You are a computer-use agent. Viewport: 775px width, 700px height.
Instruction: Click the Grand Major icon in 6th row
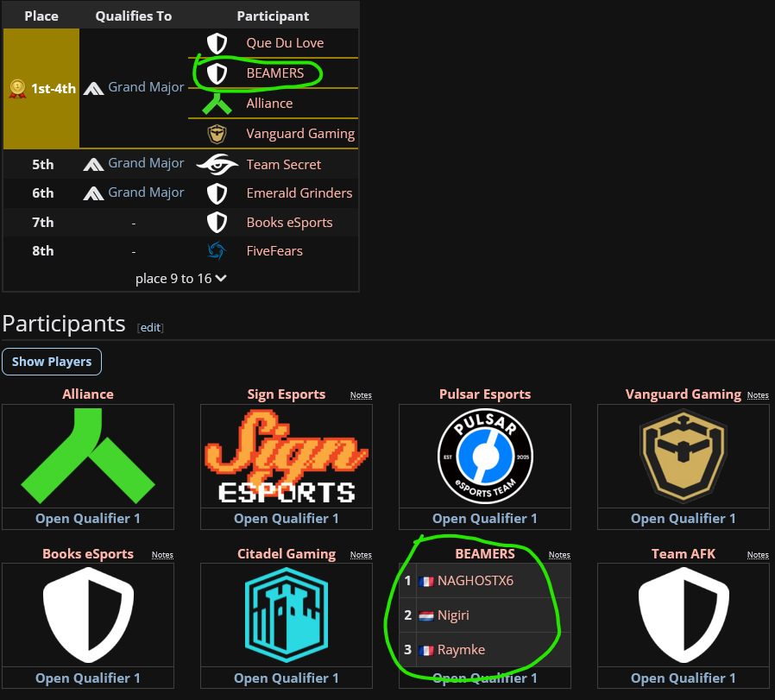[x=93, y=194]
